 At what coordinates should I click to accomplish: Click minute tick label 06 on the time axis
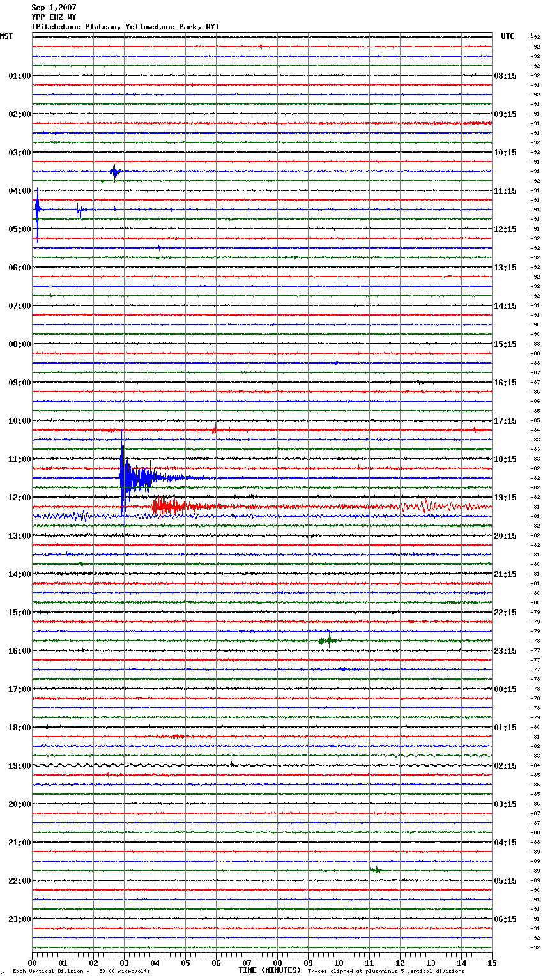pyautogui.click(x=216, y=963)
